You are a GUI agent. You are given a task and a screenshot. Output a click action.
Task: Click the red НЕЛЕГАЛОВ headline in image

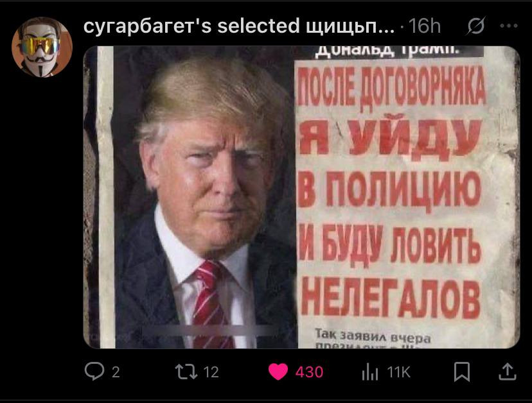[x=391, y=297]
